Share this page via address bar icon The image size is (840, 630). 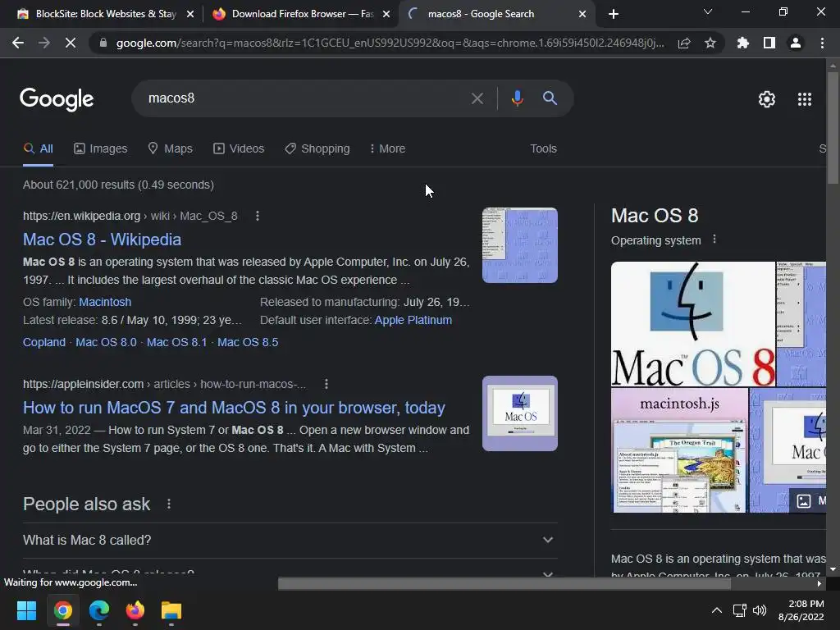[x=684, y=43]
